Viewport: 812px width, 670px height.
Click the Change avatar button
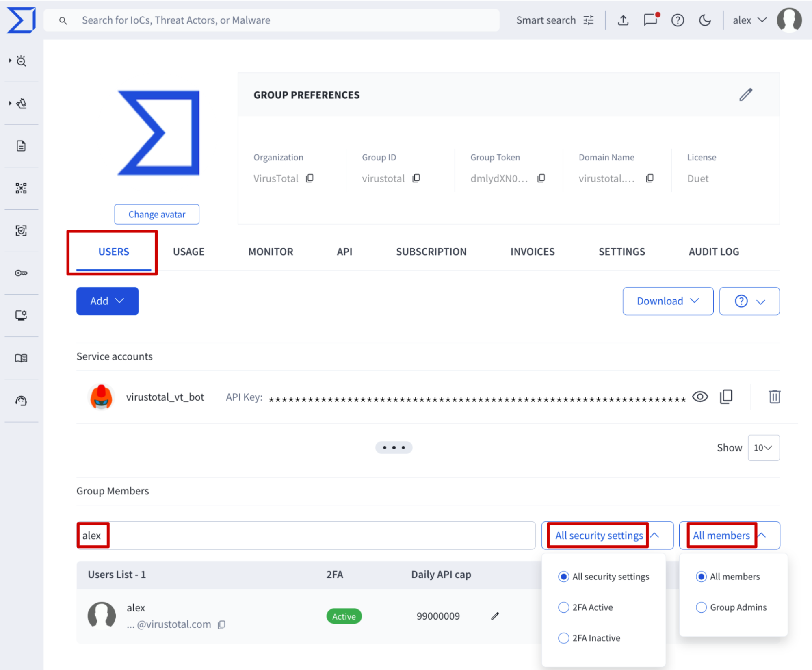(x=157, y=214)
